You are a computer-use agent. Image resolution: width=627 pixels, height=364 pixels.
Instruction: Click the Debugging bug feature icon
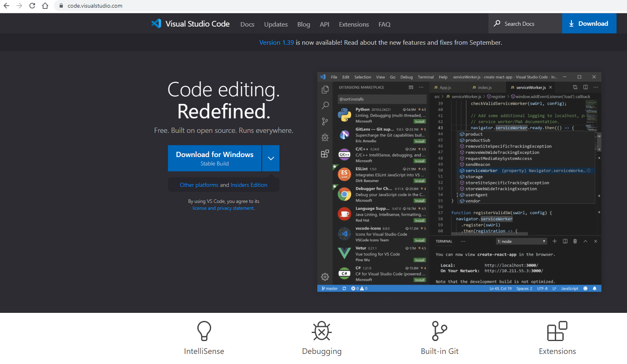(x=322, y=331)
